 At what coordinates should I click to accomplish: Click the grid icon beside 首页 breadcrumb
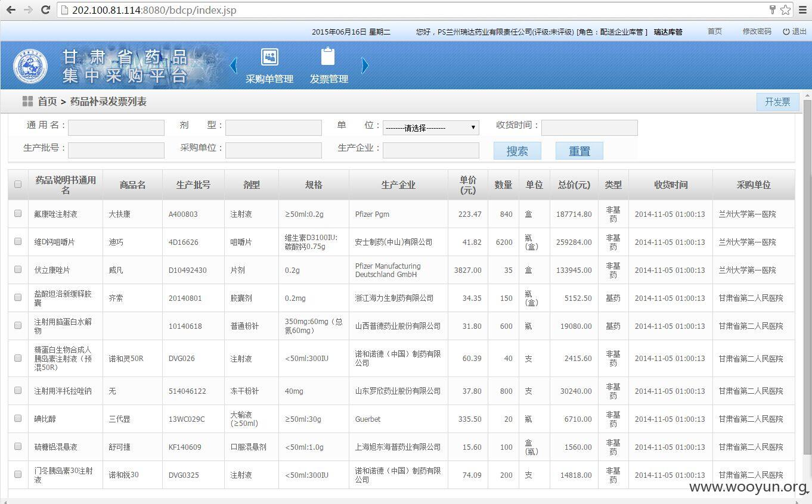(x=27, y=101)
